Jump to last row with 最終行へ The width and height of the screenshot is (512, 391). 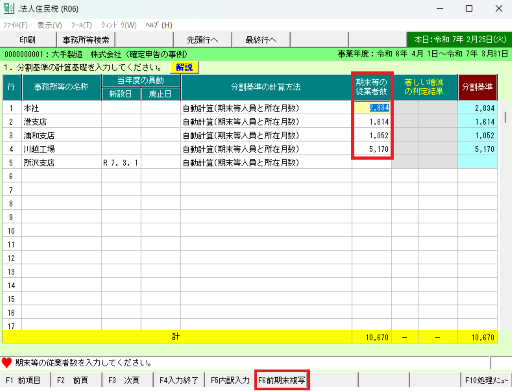(x=261, y=40)
